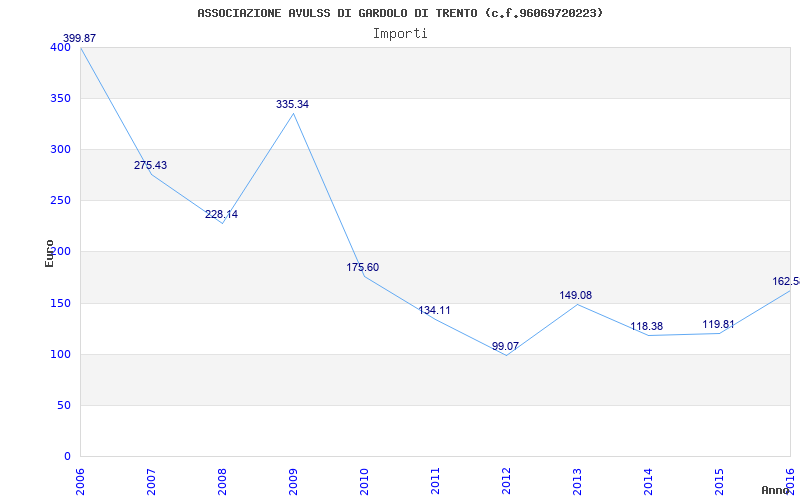Click the 2015 x-axis year label

tap(719, 481)
